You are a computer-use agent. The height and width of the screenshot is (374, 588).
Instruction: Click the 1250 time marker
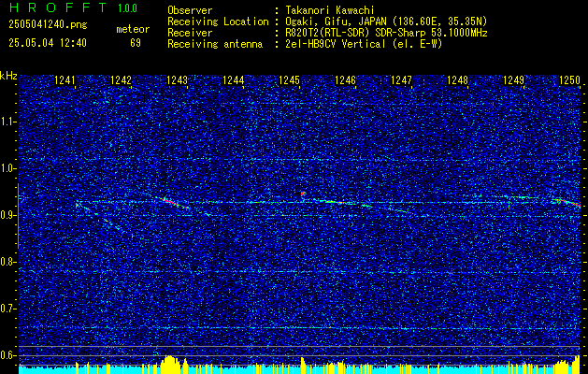[569, 80]
